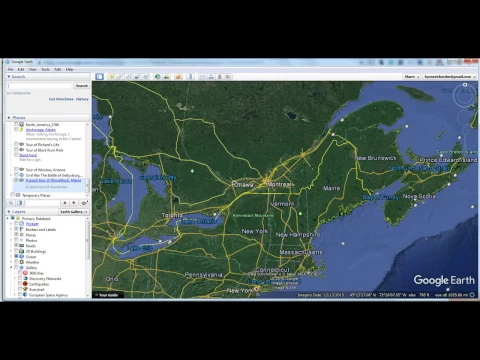
Task: Collapse the Layers panel header triangle
Action: (9, 212)
